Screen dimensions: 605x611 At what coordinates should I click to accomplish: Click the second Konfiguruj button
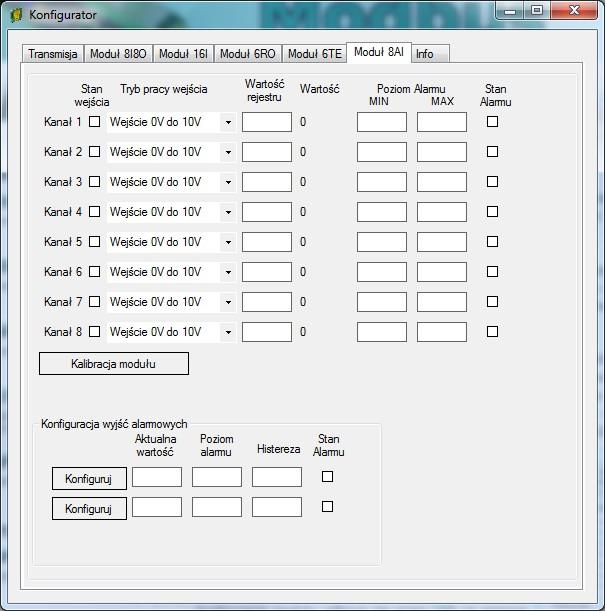pos(89,509)
